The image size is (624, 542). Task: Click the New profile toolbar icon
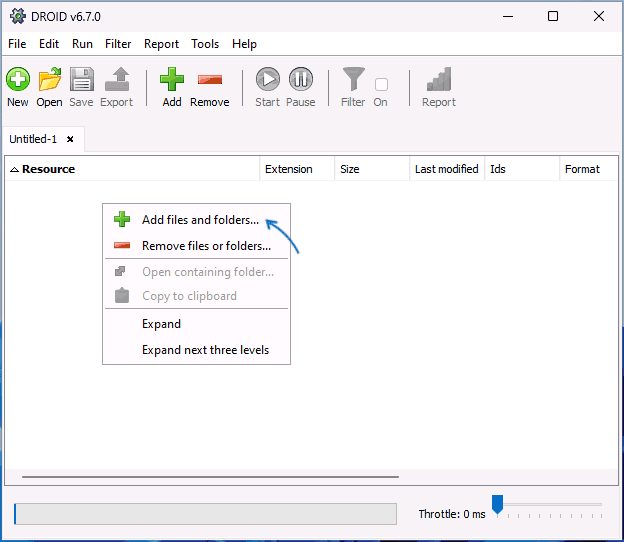coord(18,80)
